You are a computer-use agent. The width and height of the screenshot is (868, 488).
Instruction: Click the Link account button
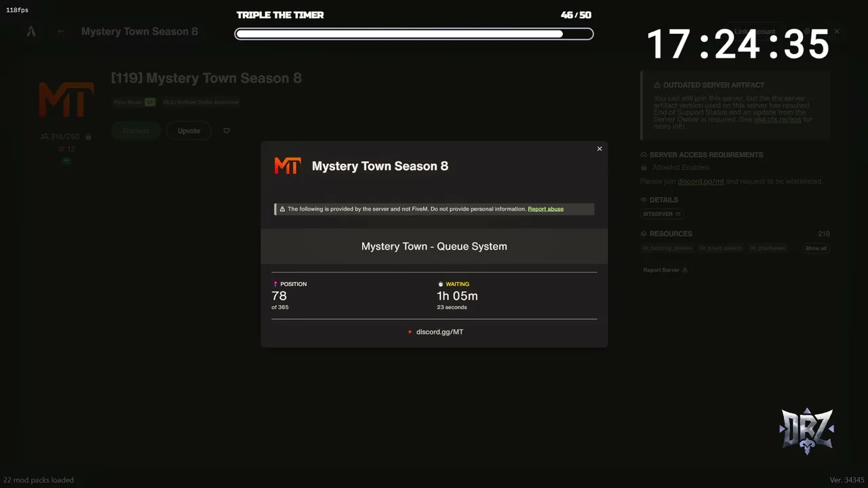click(x=754, y=32)
